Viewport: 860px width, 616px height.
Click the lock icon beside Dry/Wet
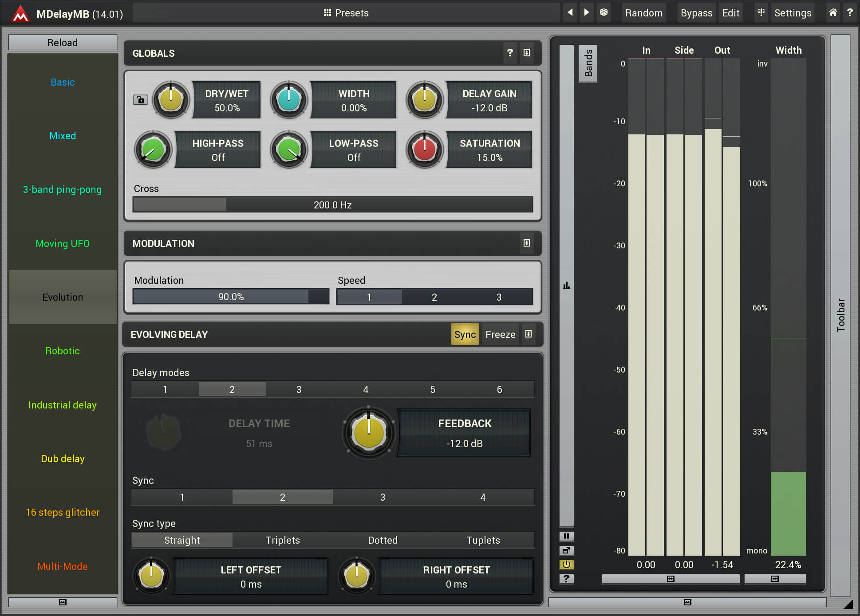[140, 99]
